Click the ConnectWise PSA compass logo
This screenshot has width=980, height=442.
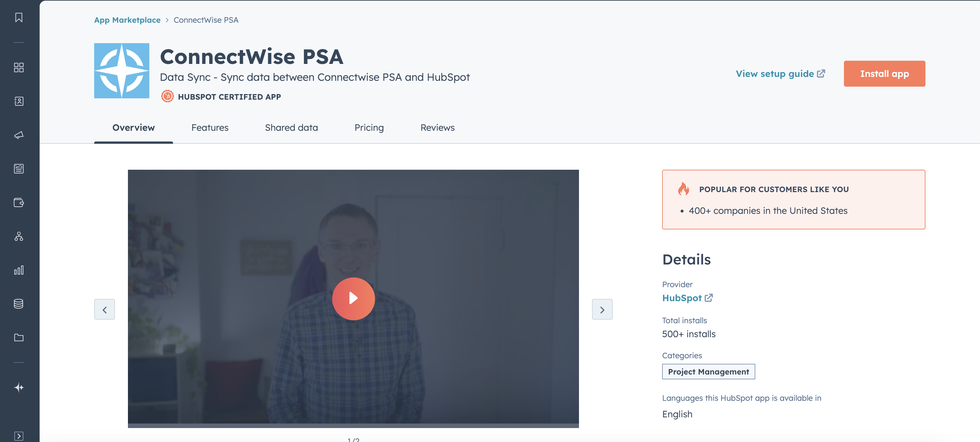pos(122,71)
